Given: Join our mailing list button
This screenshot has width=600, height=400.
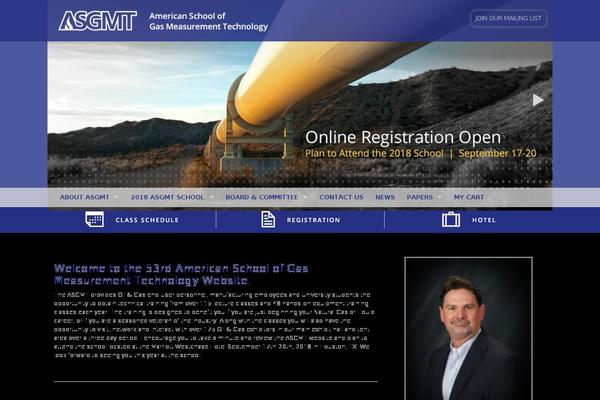Looking at the screenshot, I should coord(508,18).
